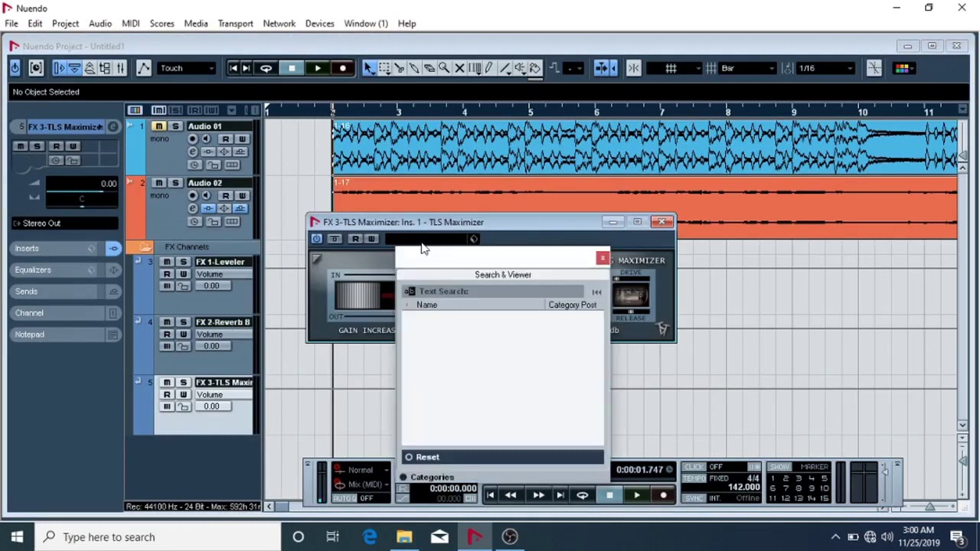Click the Play button in transport panel
This screenshot has height=551, width=980.
[636, 495]
